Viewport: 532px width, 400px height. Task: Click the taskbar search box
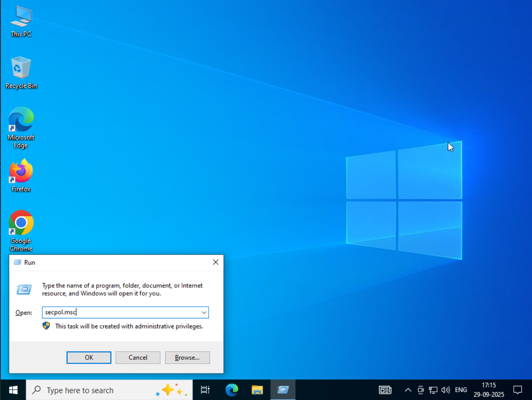99,390
